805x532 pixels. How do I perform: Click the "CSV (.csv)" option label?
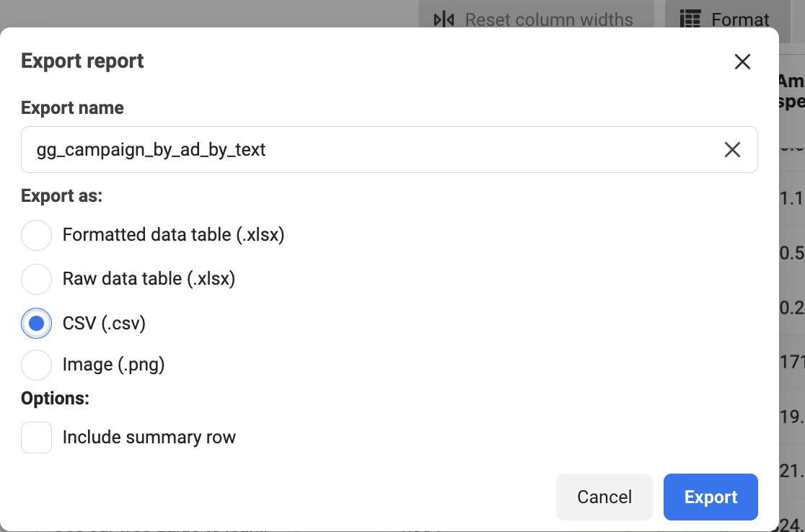click(104, 324)
